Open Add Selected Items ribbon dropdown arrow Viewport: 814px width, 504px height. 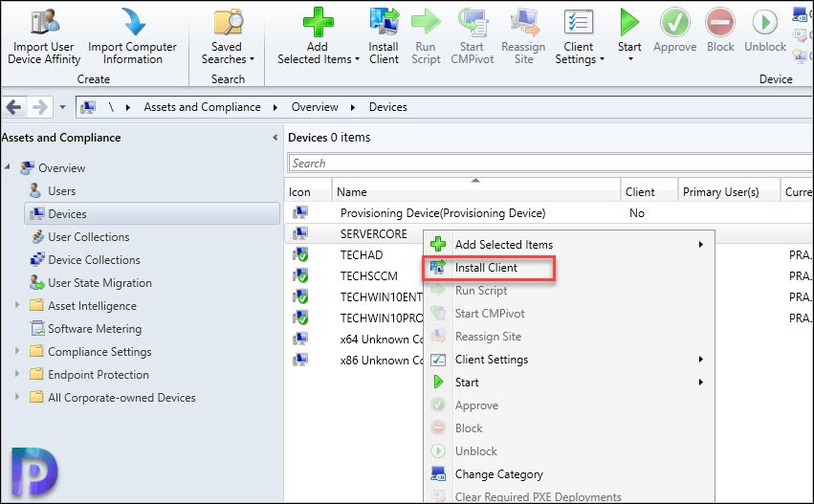357,59
